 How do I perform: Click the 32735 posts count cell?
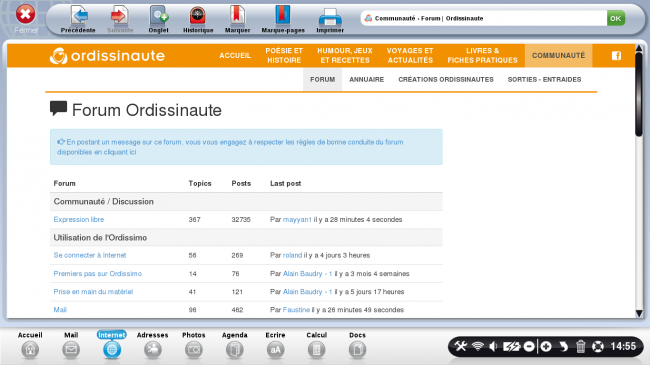(241, 219)
